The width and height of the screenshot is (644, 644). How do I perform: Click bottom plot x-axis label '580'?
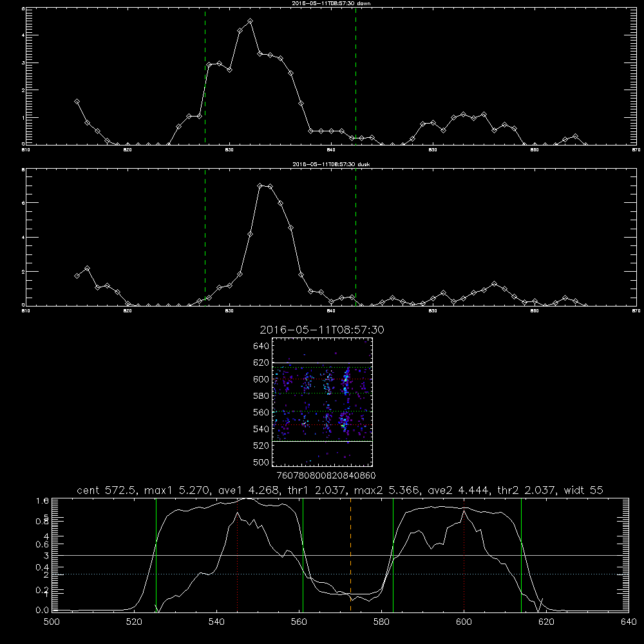click(x=381, y=622)
